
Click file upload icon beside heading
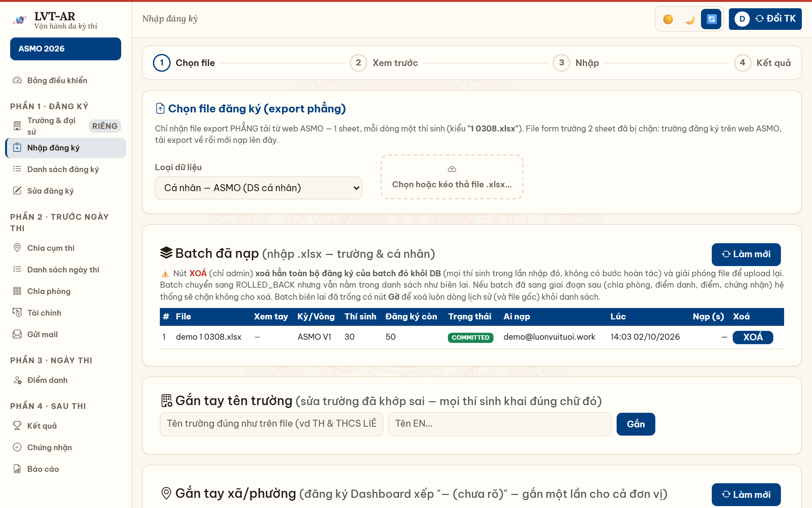click(x=160, y=109)
